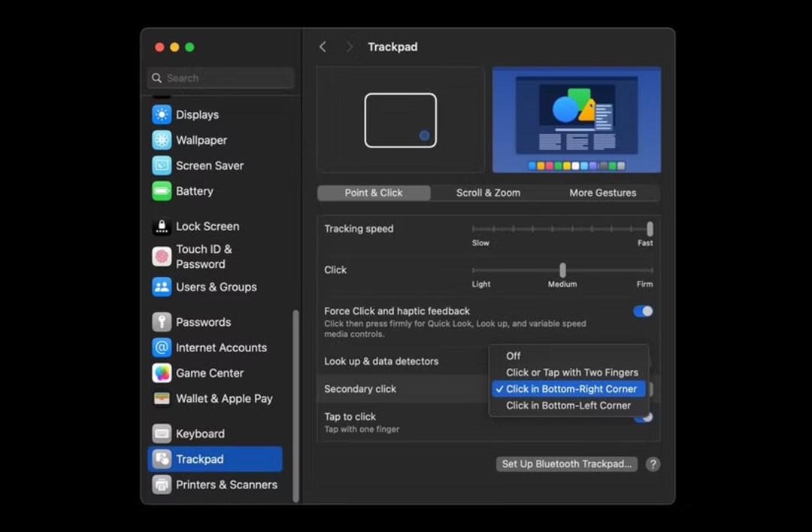Click Look up & data detectors label
This screenshot has height=532, width=812.
coord(381,361)
